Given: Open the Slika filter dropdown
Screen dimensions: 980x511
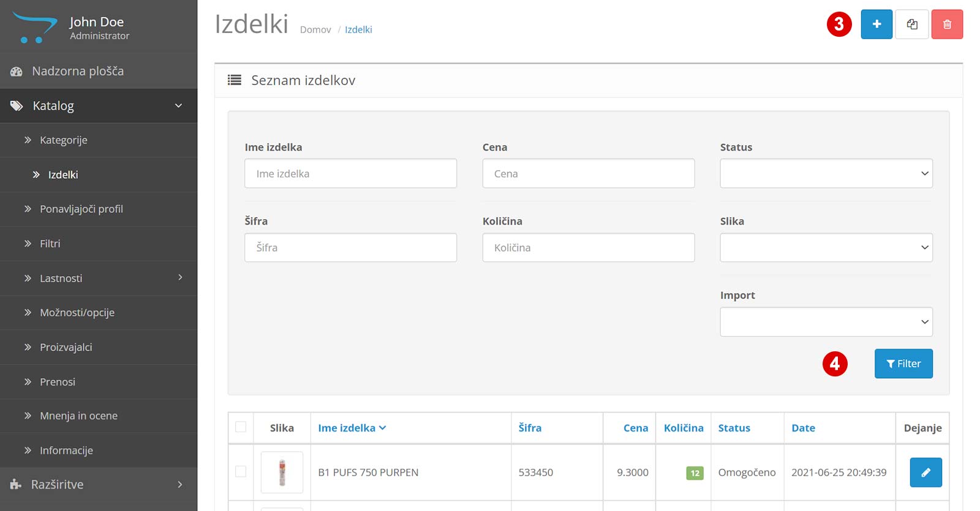Looking at the screenshot, I should click(826, 247).
